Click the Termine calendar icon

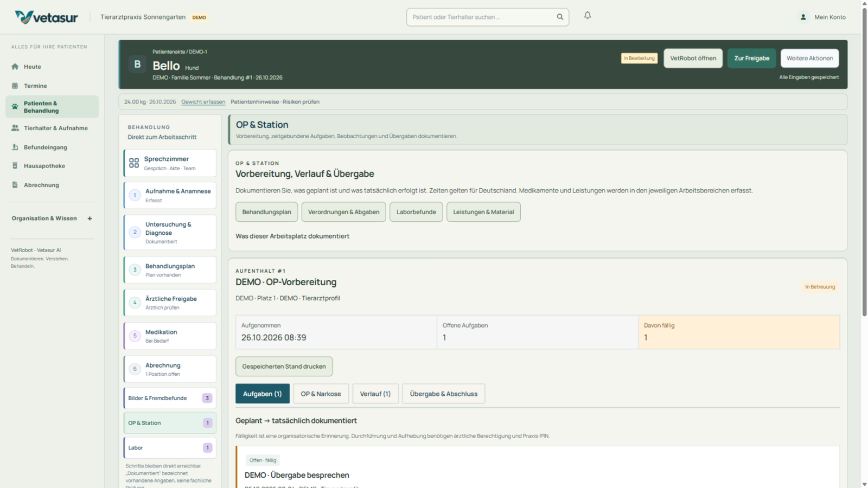(x=15, y=86)
